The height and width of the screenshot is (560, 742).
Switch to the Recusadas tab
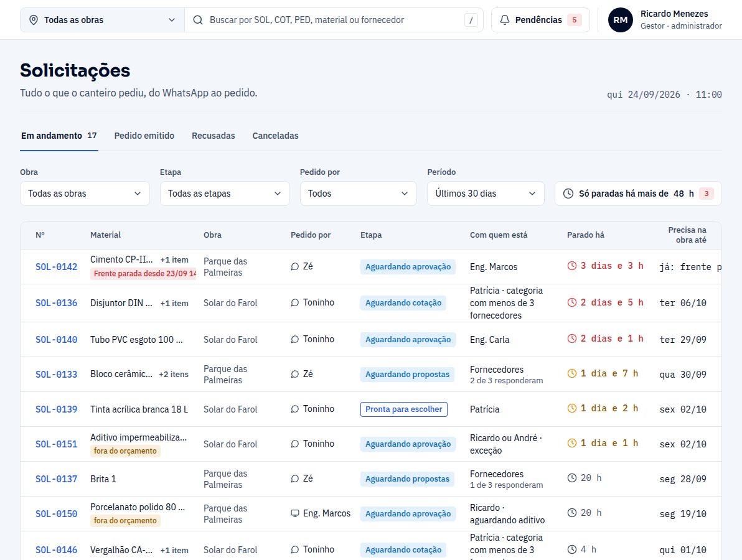tap(214, 136)
